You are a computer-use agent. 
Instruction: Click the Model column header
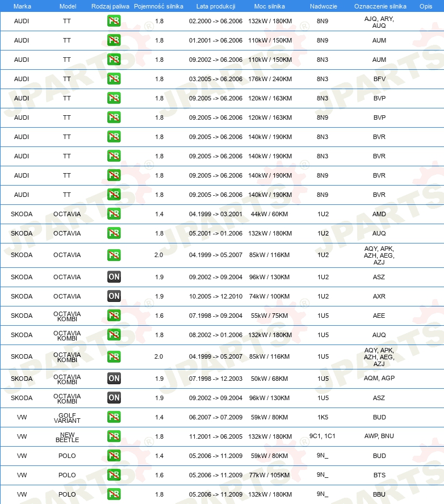(68, 6)
